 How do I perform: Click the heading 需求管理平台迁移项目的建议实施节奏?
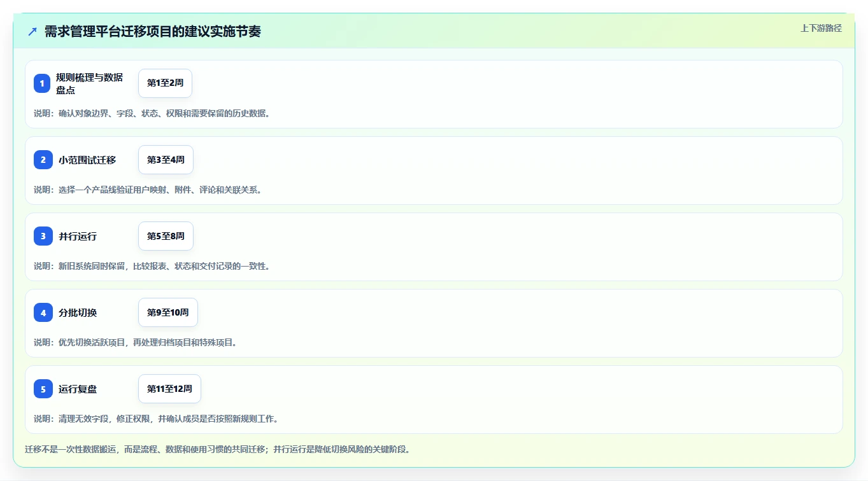153,31
